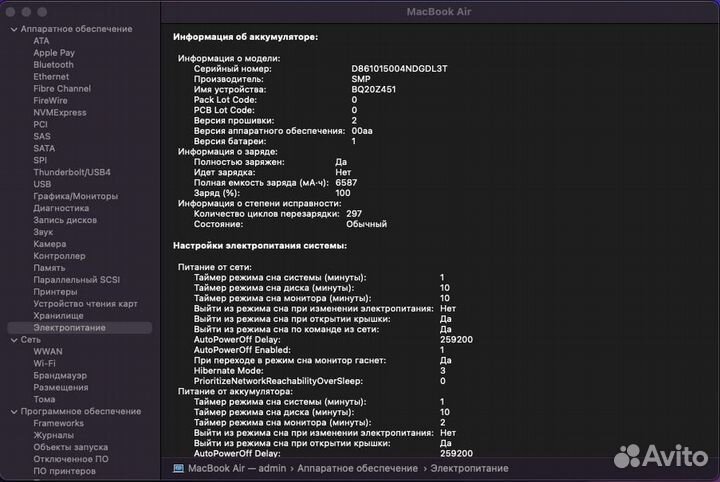Open Устройство чтения карт entry
This screenshot has height=482, width=720.
(x=85, y=303)
